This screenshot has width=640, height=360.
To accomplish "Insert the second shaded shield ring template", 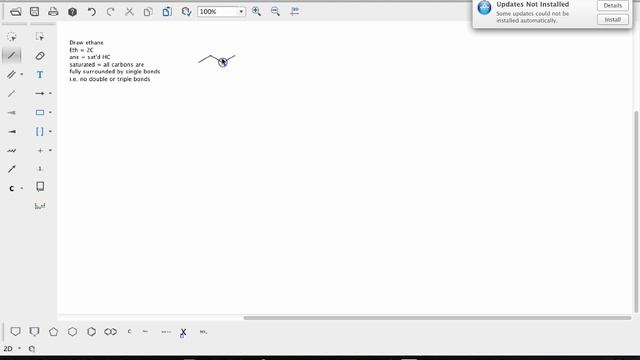I will click(34, 331).
